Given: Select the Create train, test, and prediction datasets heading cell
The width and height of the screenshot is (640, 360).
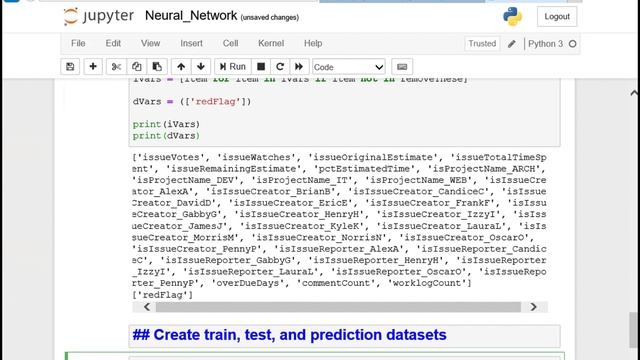Looking at the screenshot, I should pyautogui.click(x=344, y=336).
